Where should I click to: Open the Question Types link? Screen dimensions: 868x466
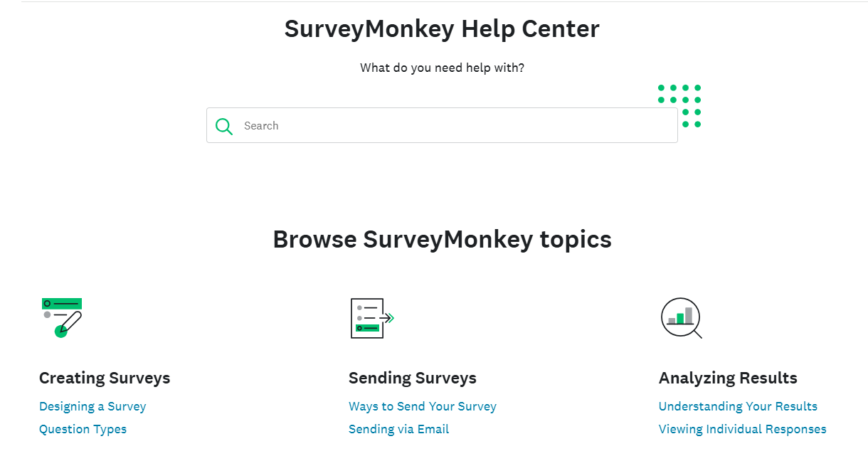point(83,430)
